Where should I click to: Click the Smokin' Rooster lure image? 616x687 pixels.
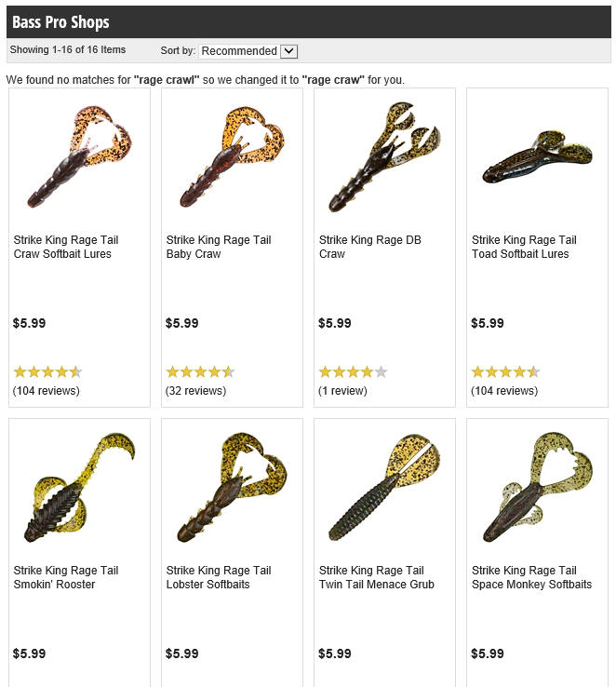[79, 487]
